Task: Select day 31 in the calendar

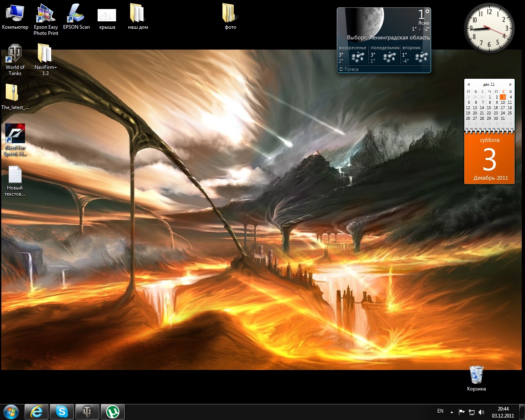Action: 503,119
